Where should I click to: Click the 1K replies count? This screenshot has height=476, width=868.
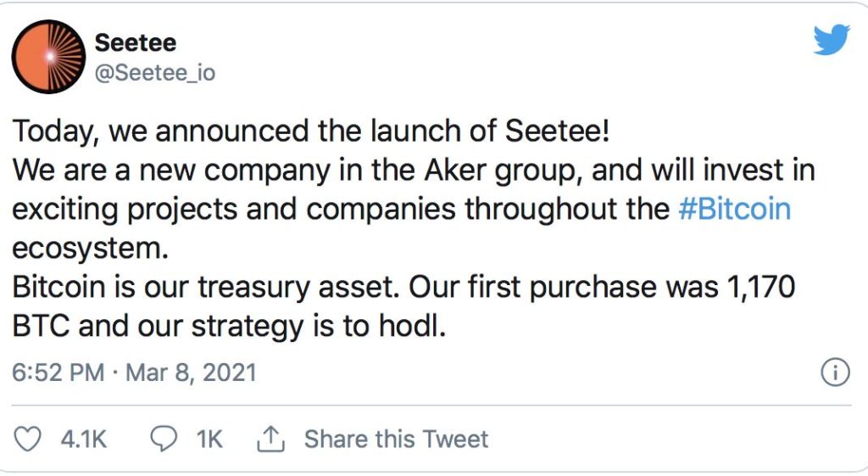click(x=209, y=439)
